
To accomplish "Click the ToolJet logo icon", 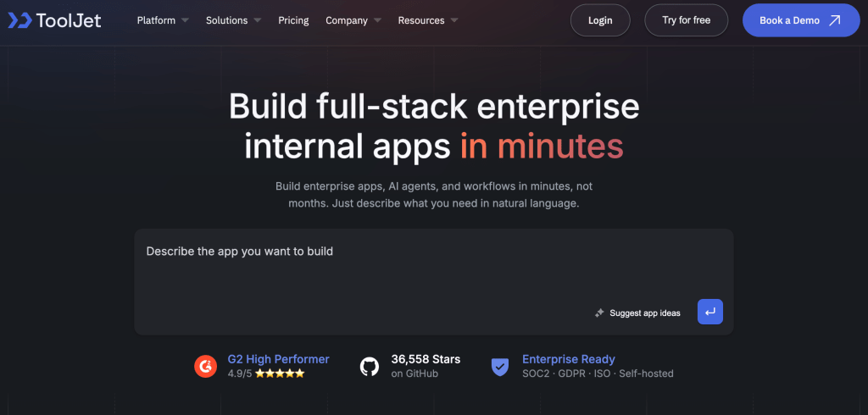I will pyautogui.click(x=19, y=20).
